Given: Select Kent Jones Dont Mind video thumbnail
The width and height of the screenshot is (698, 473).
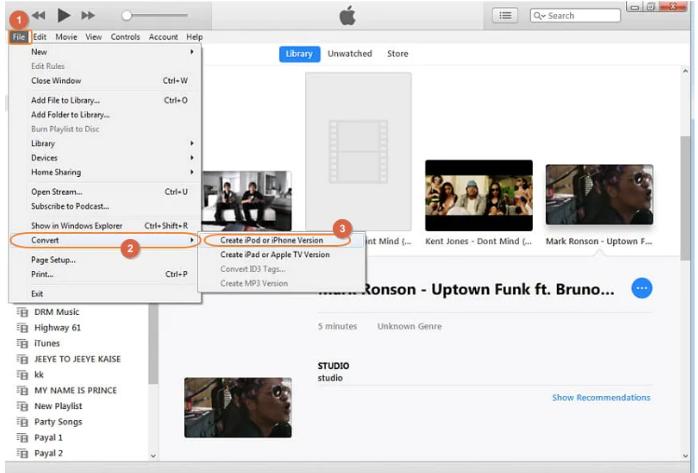Looking at the screenshot, I should click(x=479, y=195).
